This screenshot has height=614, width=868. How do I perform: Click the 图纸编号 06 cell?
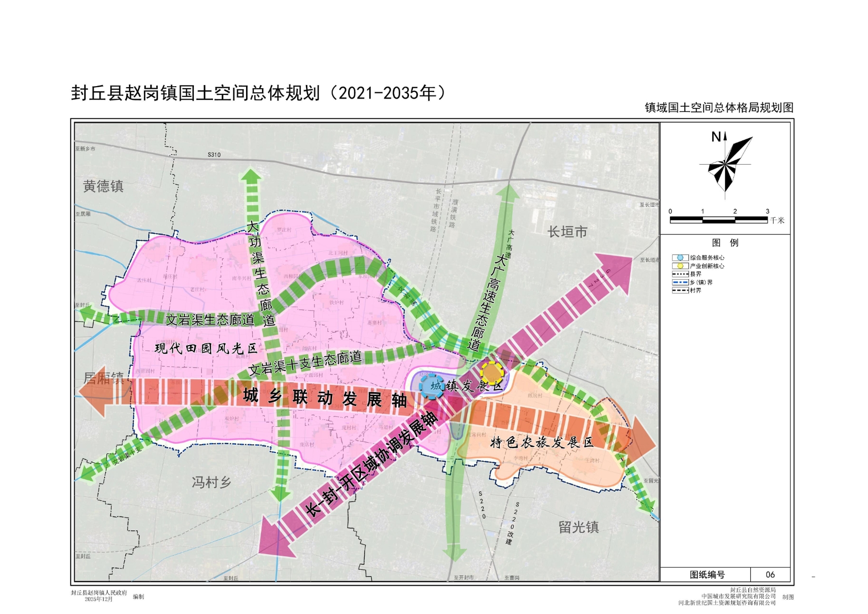tap(769, 574)
